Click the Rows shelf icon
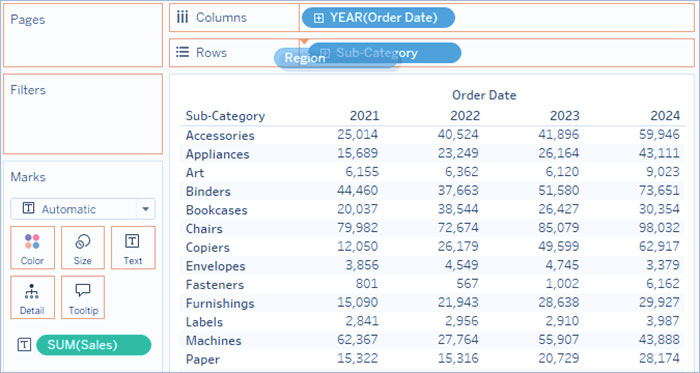The height and width of the screenshot is (373, 700). 182,53
